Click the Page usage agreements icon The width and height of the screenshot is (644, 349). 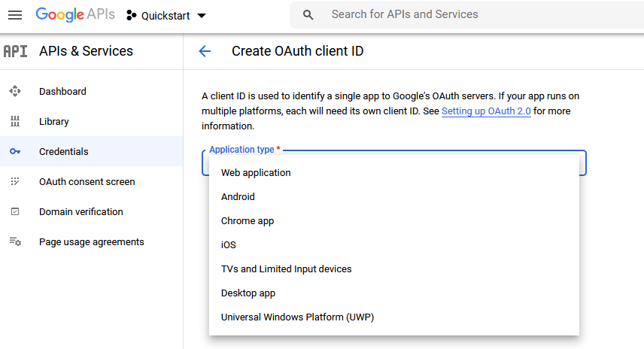click(x=15, y=242)
